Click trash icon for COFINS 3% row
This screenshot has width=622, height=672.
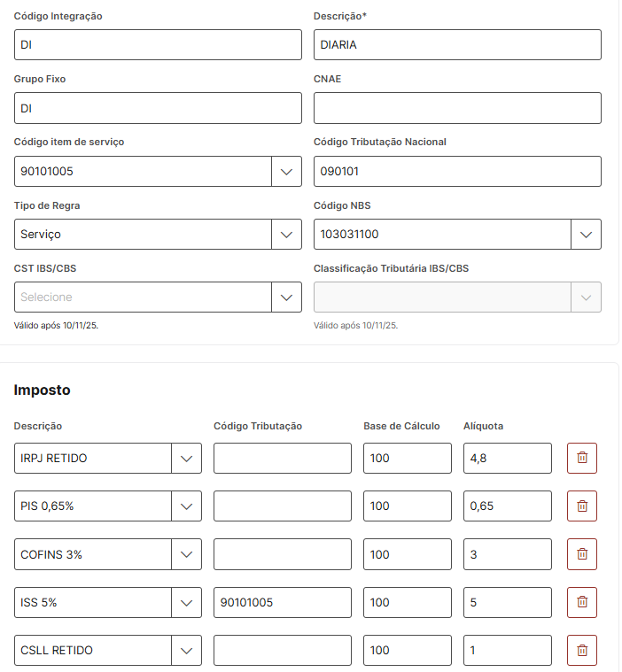[x=582, y=553]
